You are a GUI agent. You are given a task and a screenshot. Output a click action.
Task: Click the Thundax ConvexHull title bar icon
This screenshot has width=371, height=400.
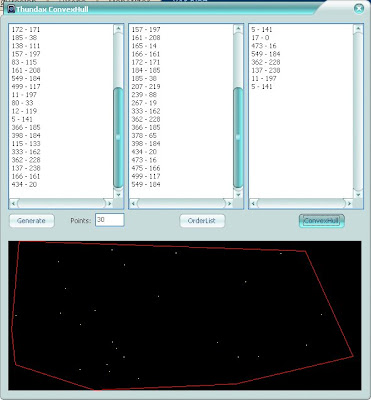[x=11, y=9]
